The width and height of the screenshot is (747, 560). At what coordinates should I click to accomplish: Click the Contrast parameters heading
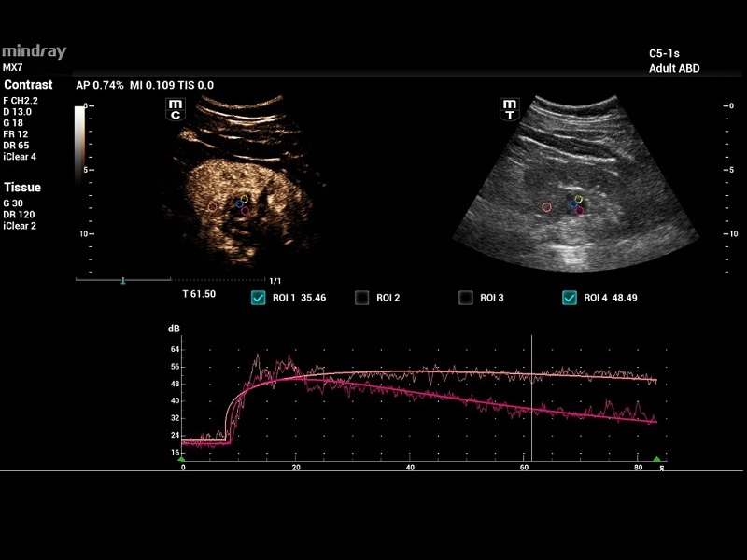click(28, 85)
